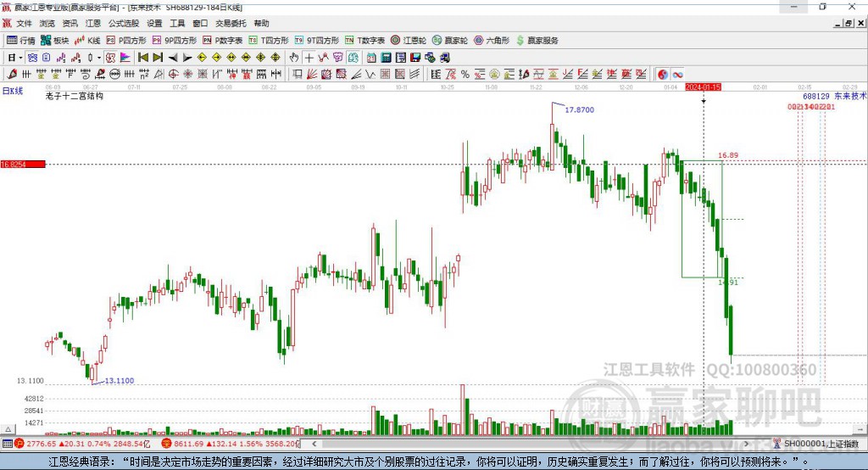Open the calculator tool
This screenshot has width=868, height=470.
pyautogui.click(x=387, y=58)
